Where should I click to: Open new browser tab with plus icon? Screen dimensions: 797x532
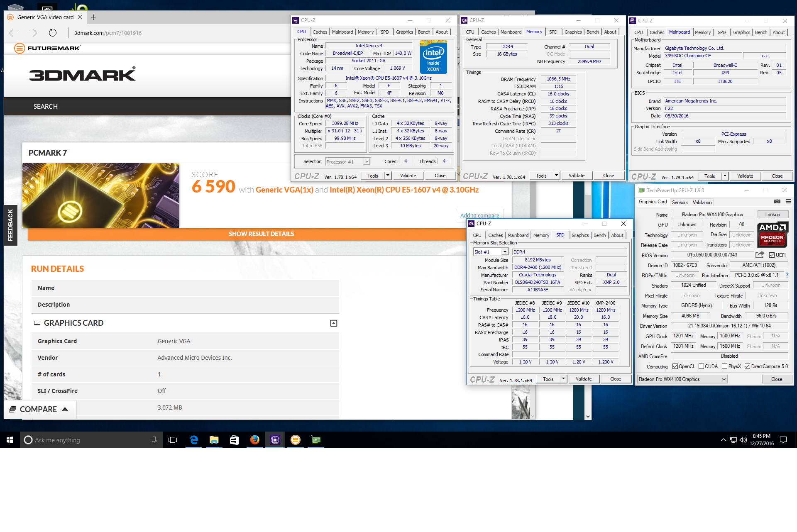pyautogui.click(x=94, y=17)
